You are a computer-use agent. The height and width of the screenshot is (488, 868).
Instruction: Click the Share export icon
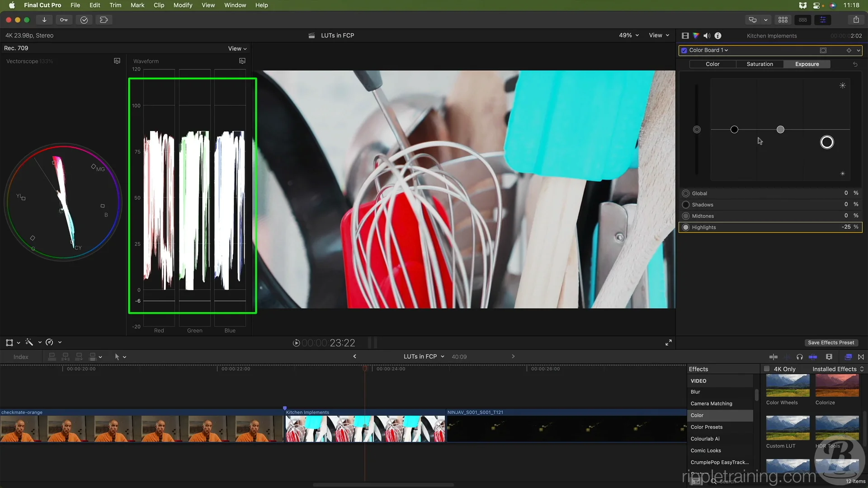(856, 19)
